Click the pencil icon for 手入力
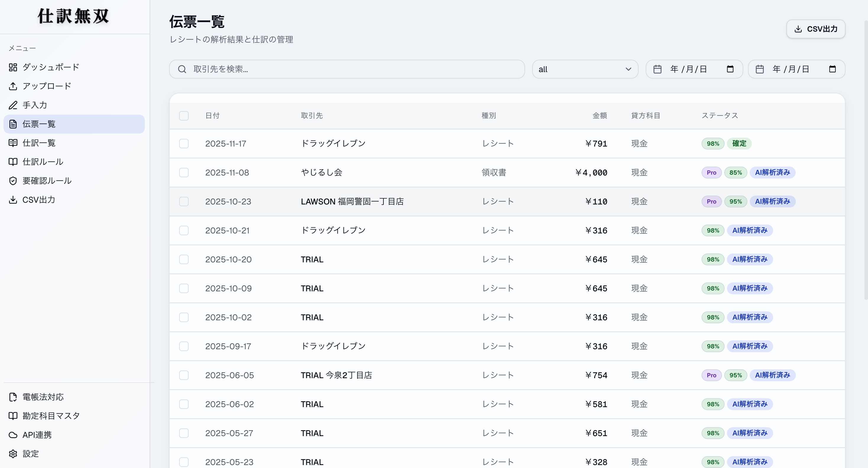This screenshot has height=468, width=868. click(13, 105)
